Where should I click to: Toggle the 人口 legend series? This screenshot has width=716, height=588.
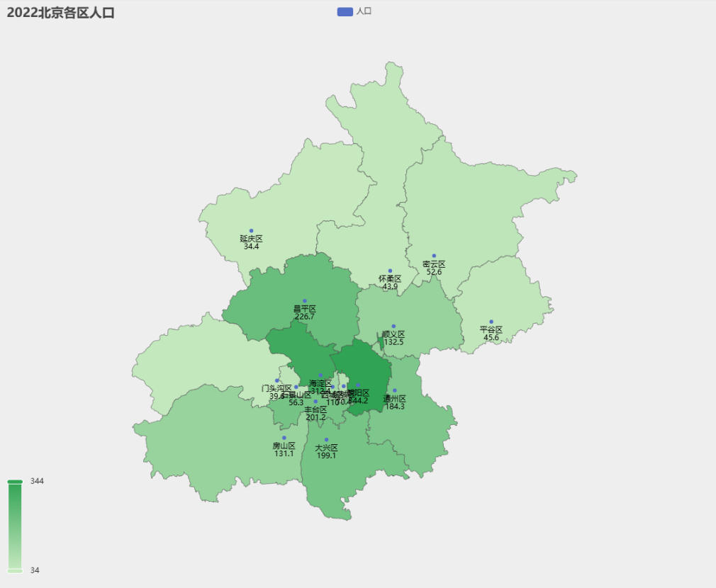[354, 11]
